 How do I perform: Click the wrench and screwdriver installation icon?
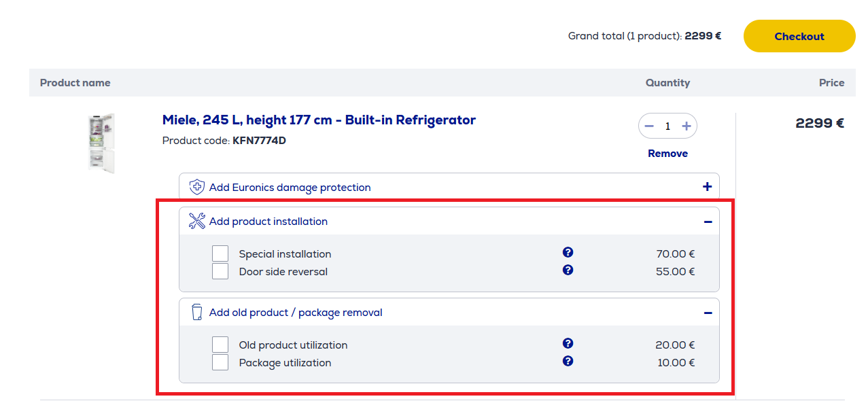point(196,221)
